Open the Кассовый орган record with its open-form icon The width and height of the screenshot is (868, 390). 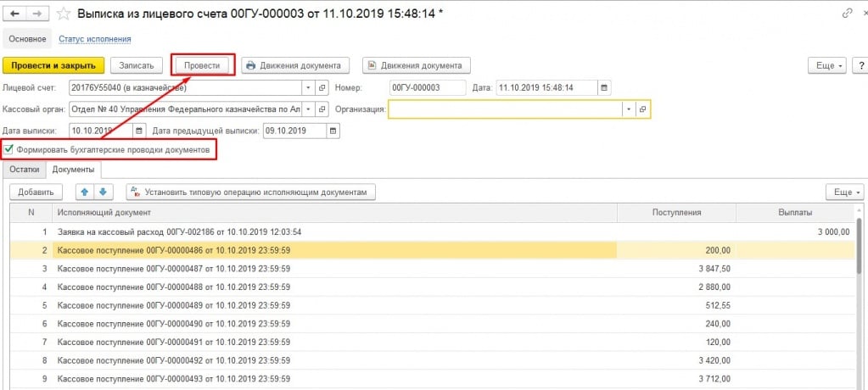pos(322,109)
